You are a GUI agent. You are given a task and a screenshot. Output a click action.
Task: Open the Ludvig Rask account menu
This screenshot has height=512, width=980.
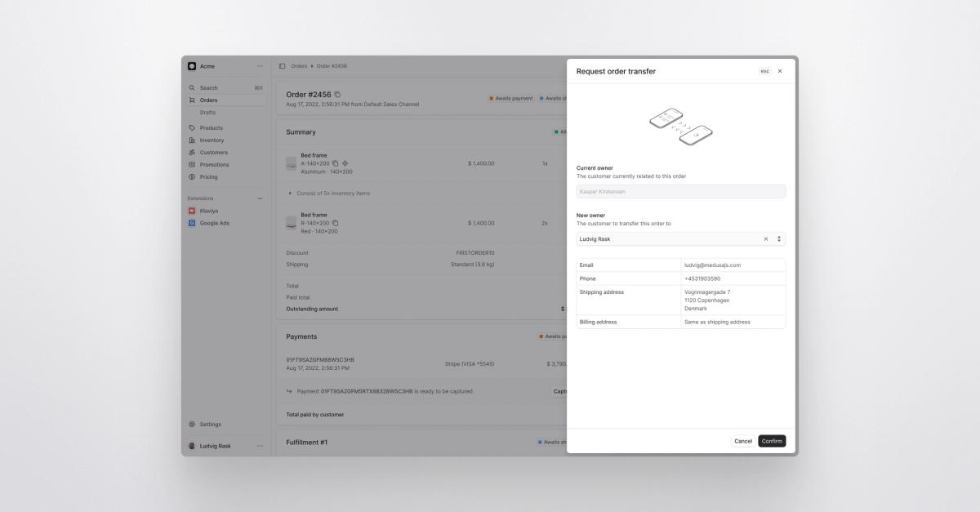coord(260,446)
